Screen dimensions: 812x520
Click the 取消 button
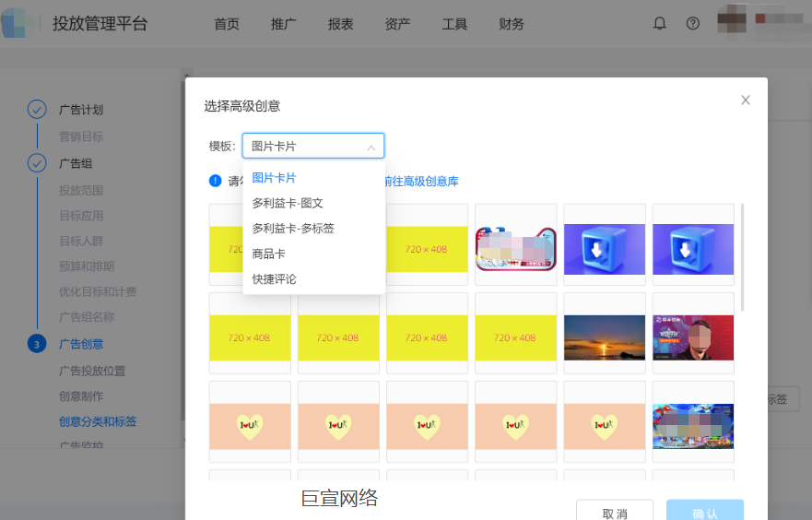(x=615, y=512)
